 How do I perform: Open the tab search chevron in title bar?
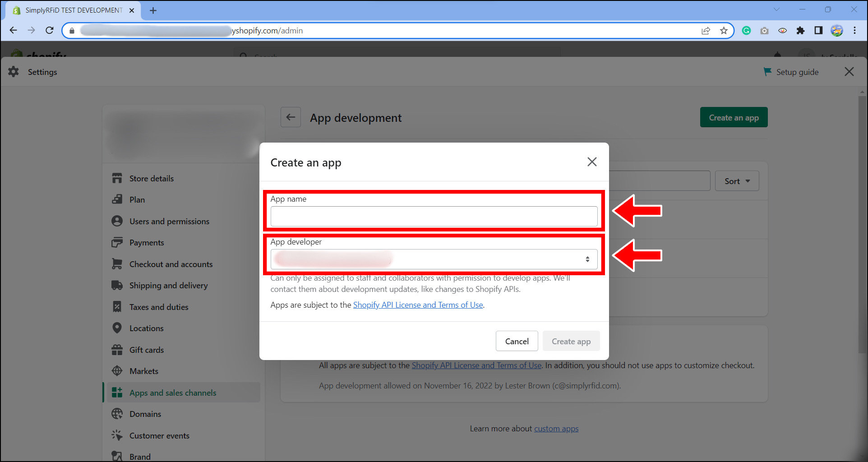tap(776, 9)
